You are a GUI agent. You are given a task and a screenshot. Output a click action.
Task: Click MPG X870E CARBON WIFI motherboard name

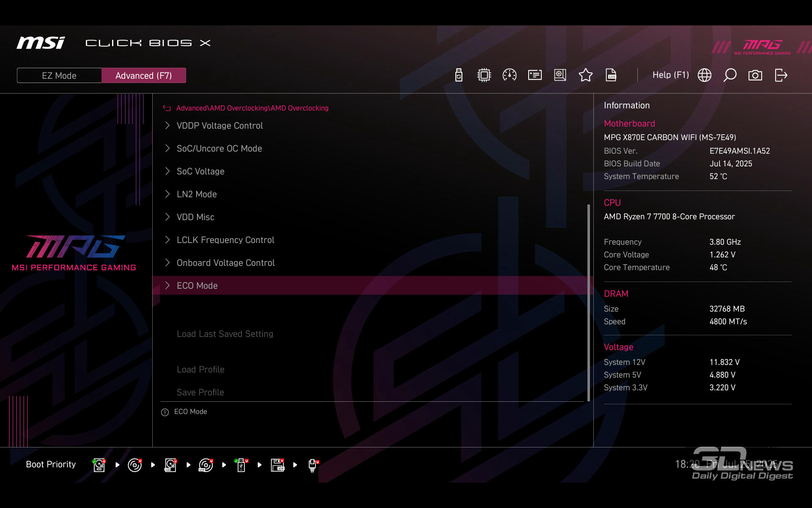click(670, 138)
